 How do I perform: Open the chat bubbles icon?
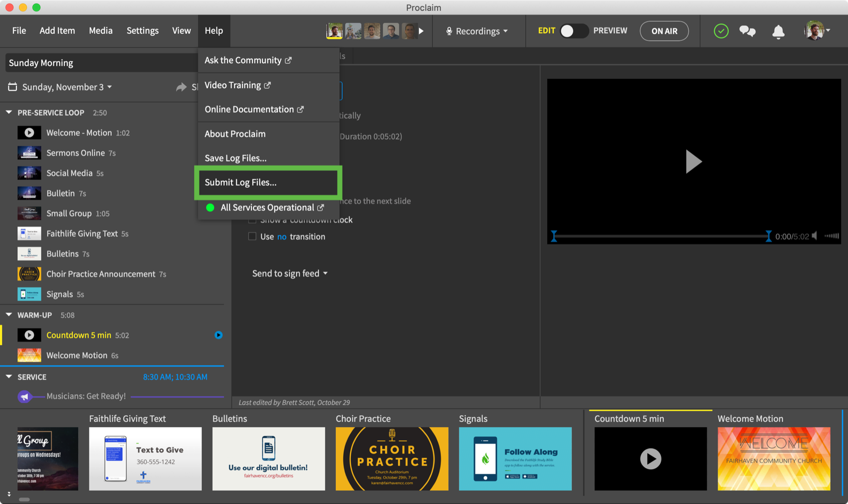coord(747,31)
